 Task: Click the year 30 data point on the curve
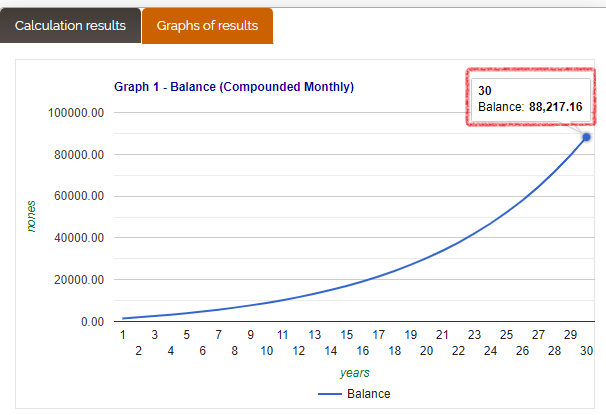tap(586, 137)
